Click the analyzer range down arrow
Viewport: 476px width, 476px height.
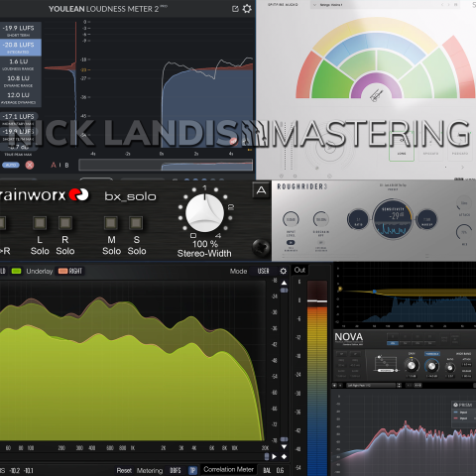[x=284, y=447]
